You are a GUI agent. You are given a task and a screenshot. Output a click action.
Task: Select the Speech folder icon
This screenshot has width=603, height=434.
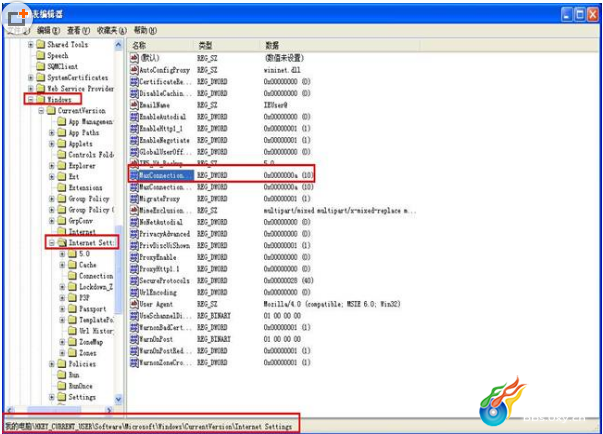[x=40, y=55]
